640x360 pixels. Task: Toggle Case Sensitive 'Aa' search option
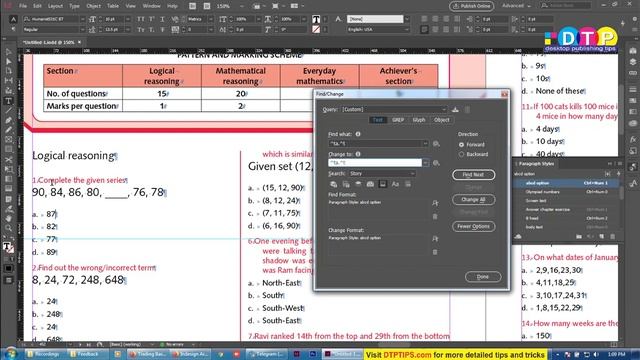pos(395,184)
